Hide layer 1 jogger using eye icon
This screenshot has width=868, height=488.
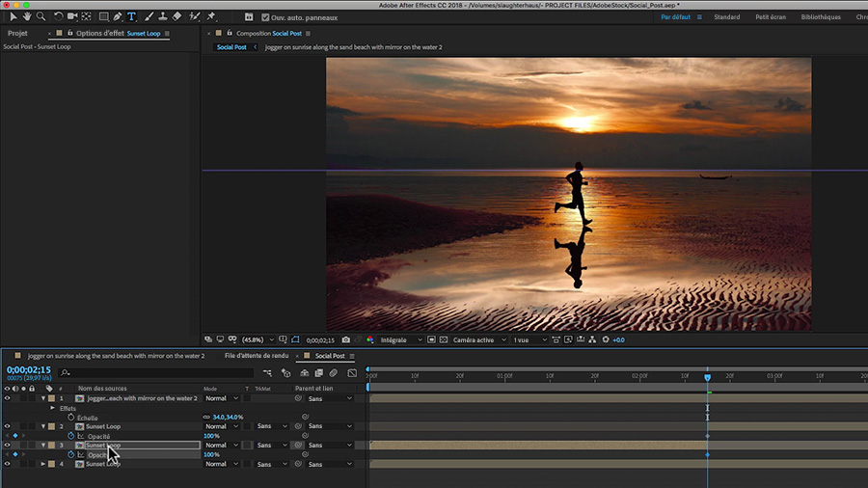click(x=7, y=398)
